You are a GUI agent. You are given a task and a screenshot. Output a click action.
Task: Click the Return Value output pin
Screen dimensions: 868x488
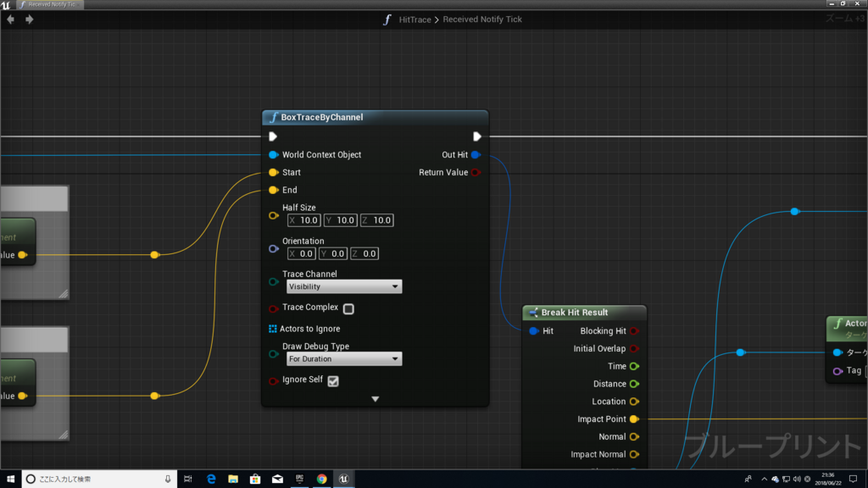pos(476,173)
